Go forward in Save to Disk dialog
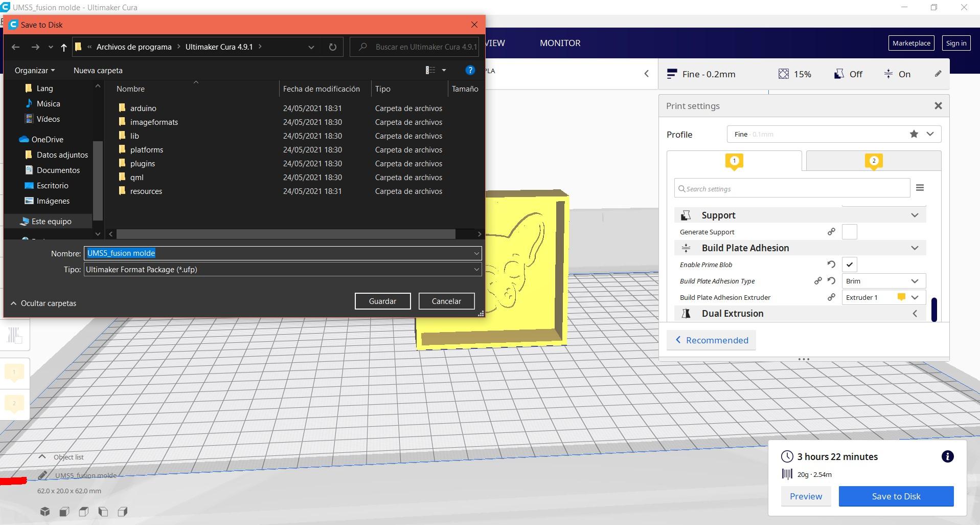Image resolution: width=980 pixels, height=525 pixels. coord(35,47)
